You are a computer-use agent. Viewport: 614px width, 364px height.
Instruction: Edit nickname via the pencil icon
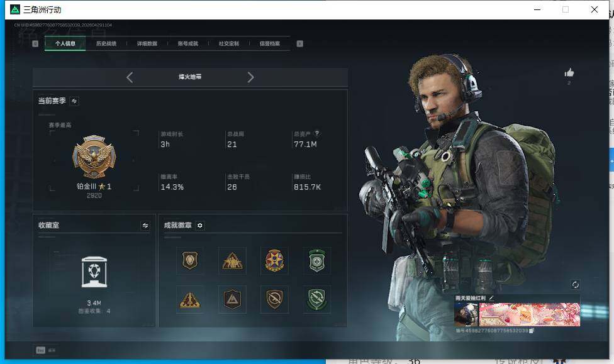(491, 298)
